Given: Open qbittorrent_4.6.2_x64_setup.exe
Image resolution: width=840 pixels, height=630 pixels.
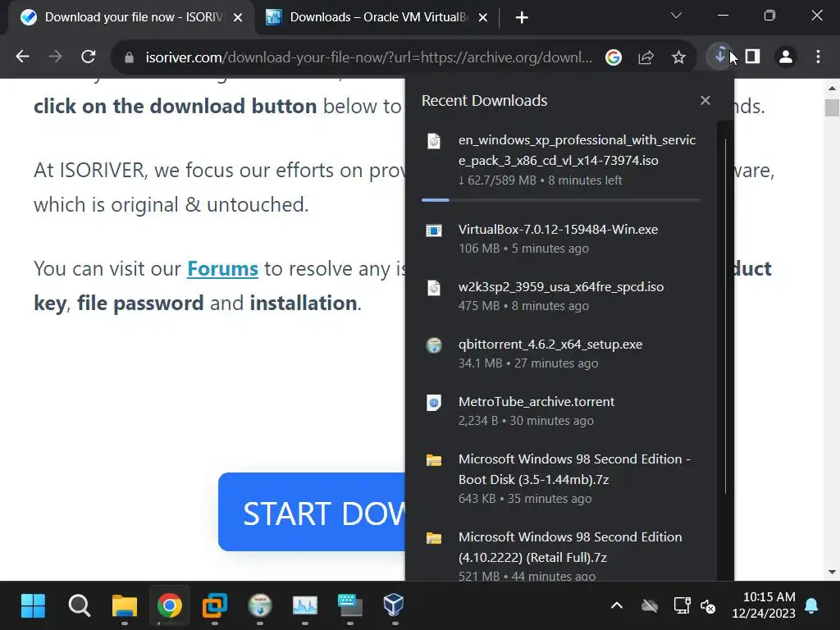Looking at the screenshot, I should 560,353.
